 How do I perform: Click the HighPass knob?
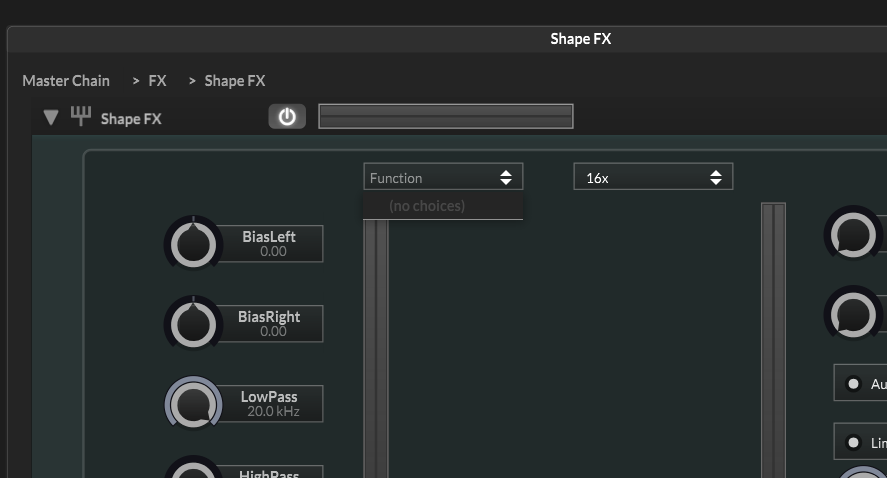click(193, 468)
